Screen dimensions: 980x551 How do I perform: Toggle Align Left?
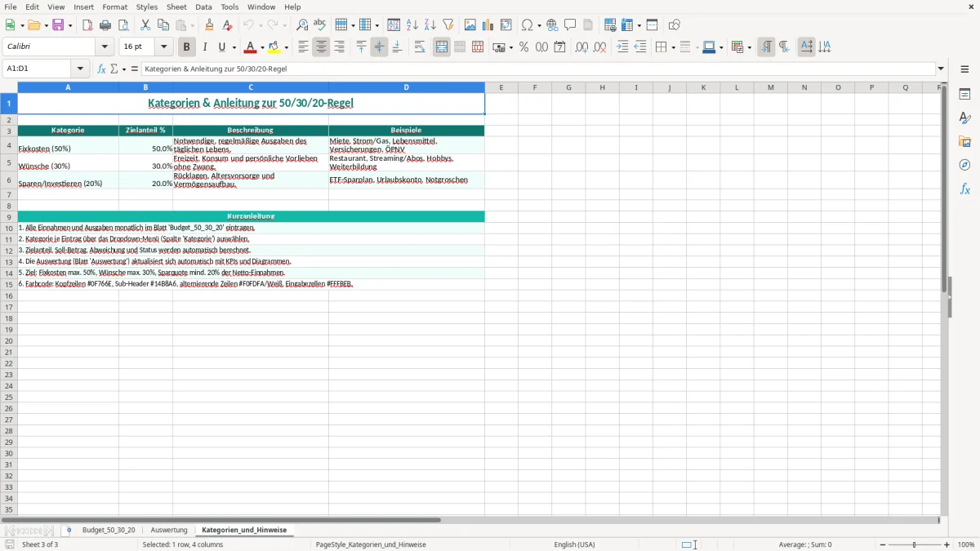(303, 47)
